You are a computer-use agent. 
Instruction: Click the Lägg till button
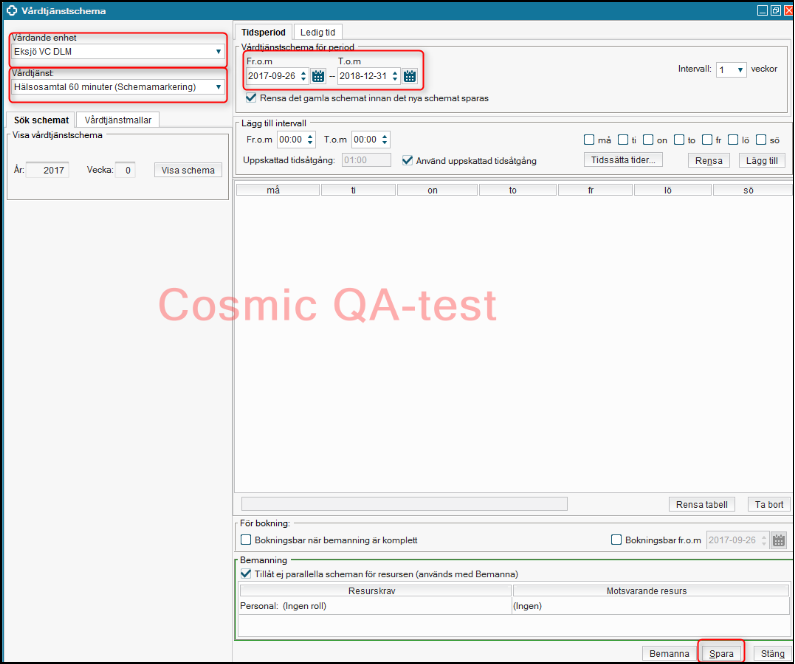point(762,160)
